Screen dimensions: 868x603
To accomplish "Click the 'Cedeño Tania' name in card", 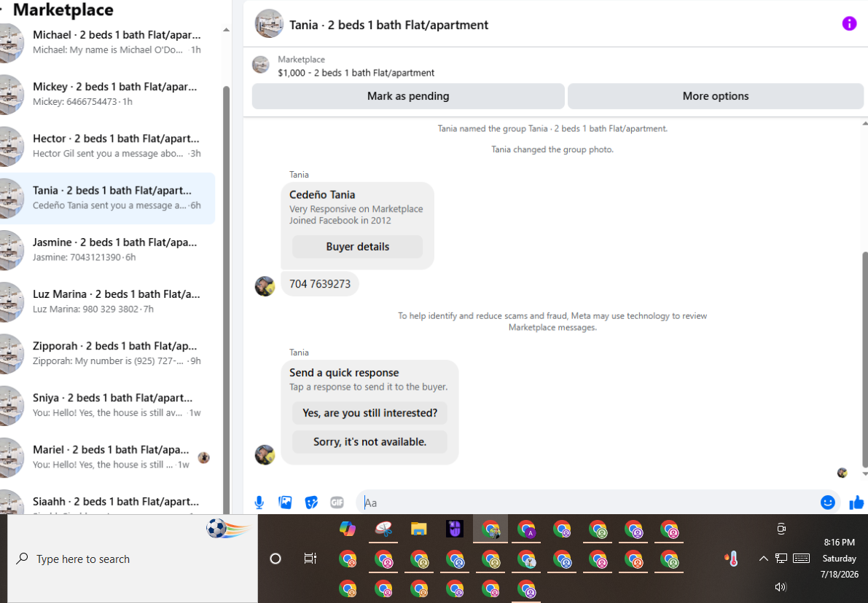I will [322, 194].
